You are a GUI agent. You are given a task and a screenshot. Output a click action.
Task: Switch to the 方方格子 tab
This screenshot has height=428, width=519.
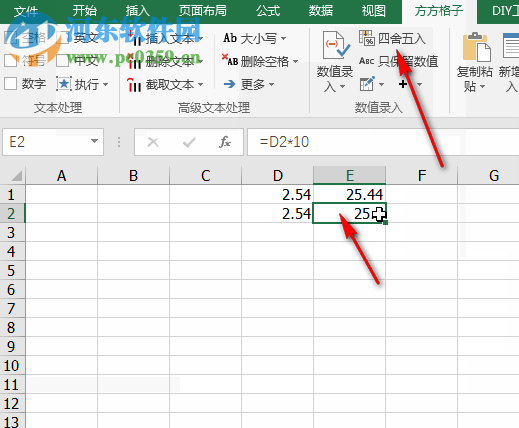(439, 11)
